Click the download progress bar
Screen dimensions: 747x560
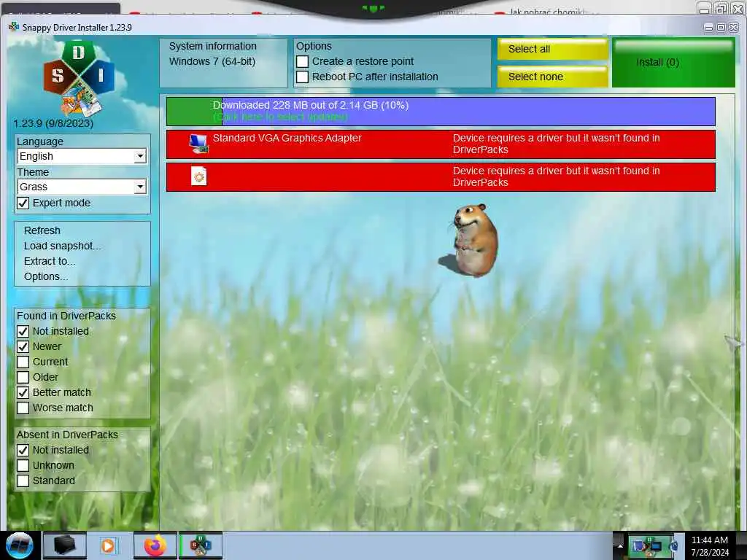(441, 112)
